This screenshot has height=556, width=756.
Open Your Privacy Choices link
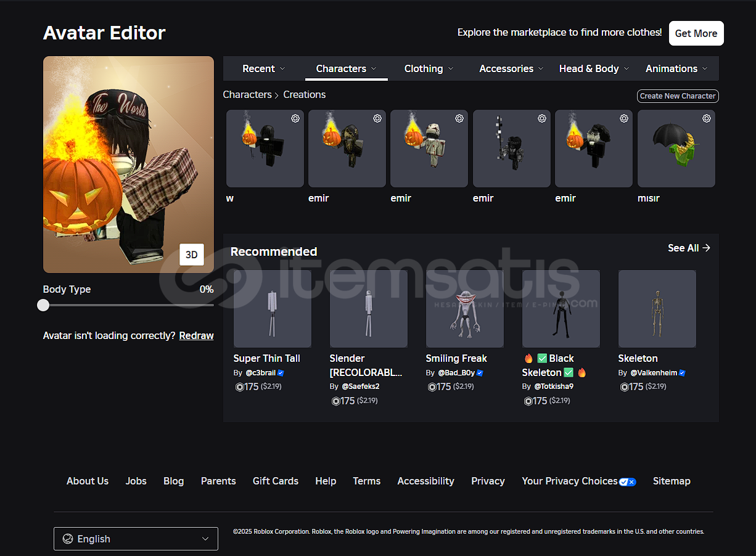[579, 481]
